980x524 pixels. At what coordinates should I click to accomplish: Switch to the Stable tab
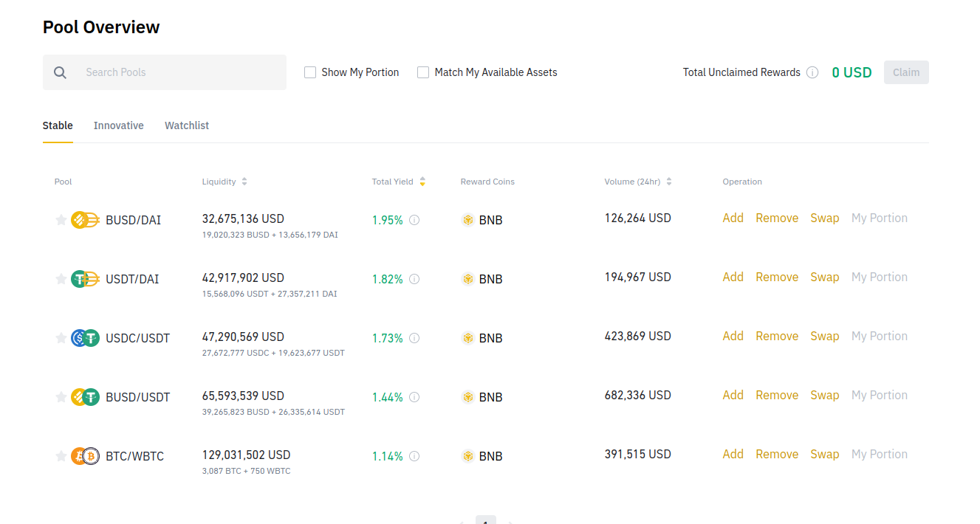(58, 125)
